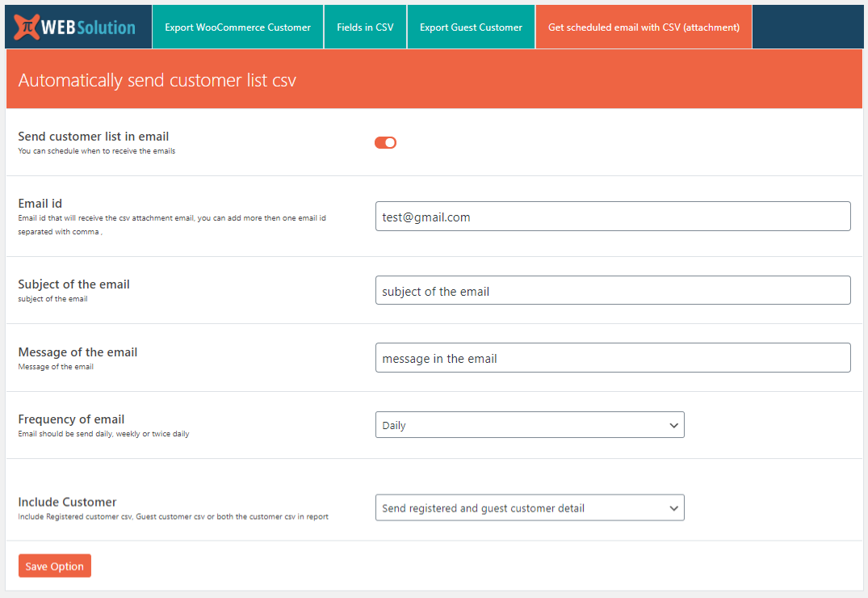Click the Automatically send customer list csv heading
The width and height of the screenshot is (868, 598).
pyautogui.click(x=157, y=81)
